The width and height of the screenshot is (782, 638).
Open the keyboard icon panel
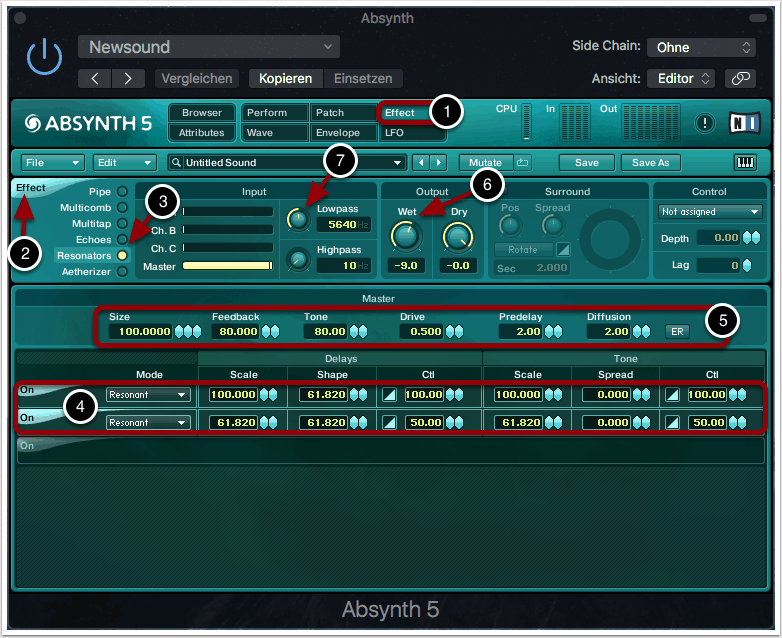click(746, 162)
